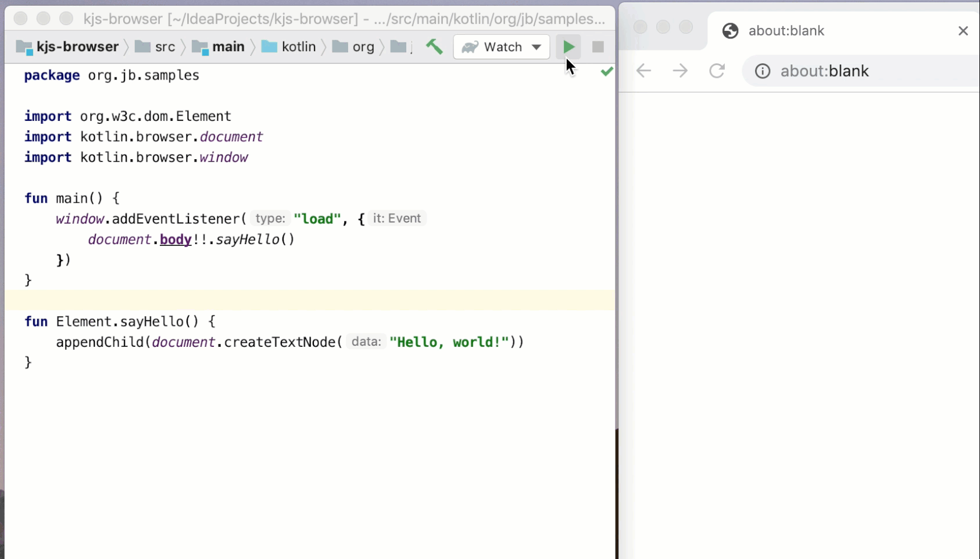
Task: Click the browser Forward navigation arrow
Action: coord(679,70)
